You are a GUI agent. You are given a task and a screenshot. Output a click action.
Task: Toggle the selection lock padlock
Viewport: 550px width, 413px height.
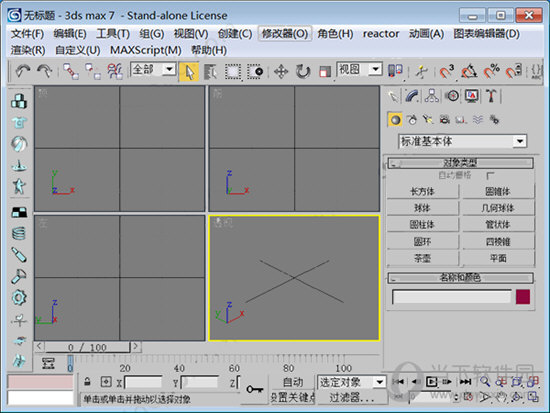[x=87, y=381]
